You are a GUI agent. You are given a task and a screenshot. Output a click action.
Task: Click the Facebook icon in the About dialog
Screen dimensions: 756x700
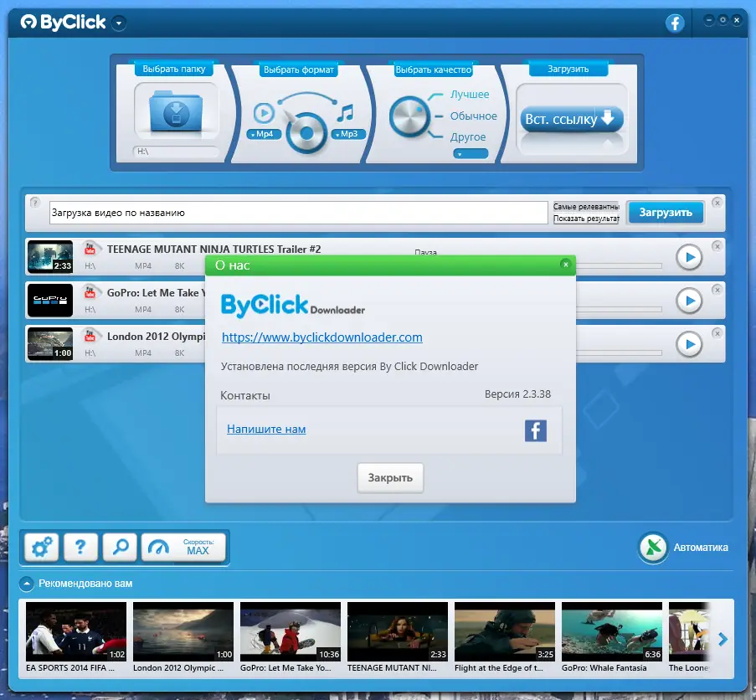tap(535, 430)
